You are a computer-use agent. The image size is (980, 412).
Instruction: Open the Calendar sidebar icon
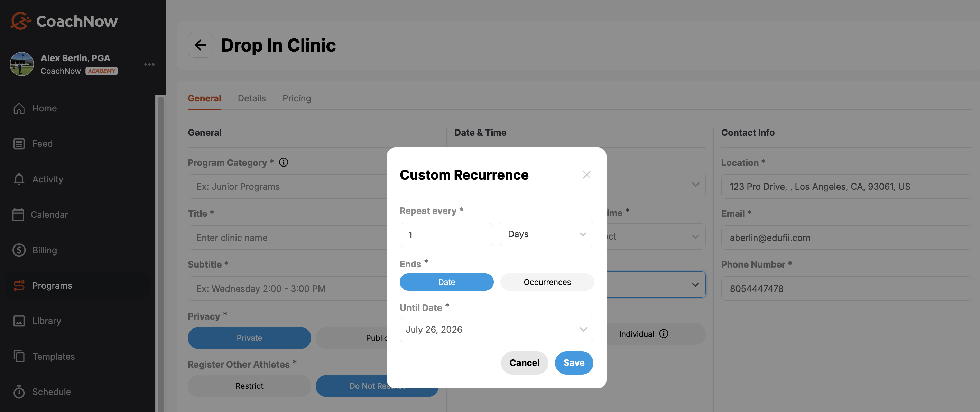tap(18, 214)
